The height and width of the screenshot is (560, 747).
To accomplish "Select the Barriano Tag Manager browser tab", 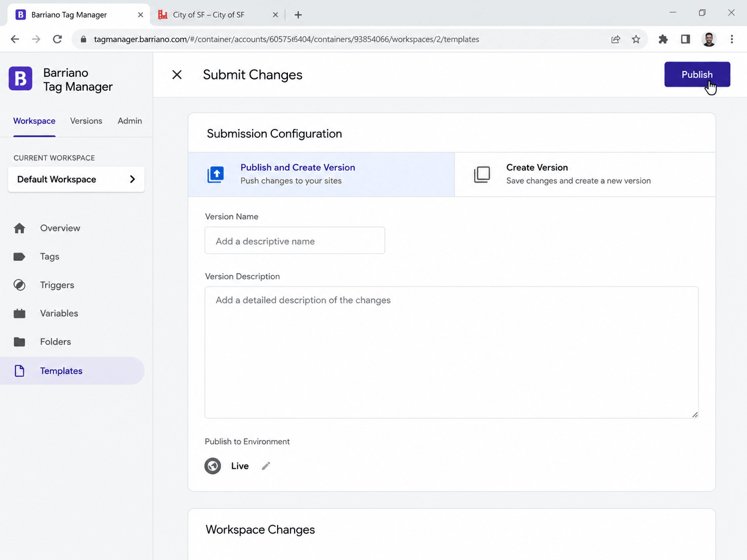I will point(77,14).
